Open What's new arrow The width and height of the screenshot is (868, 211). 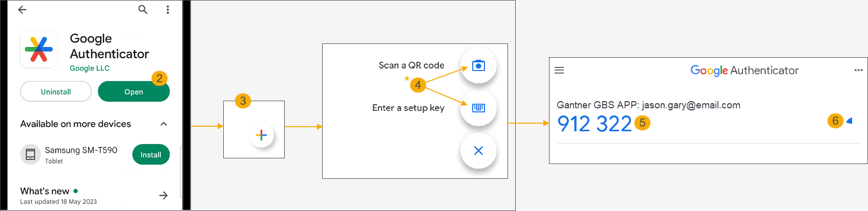click(x=163, y=195)
